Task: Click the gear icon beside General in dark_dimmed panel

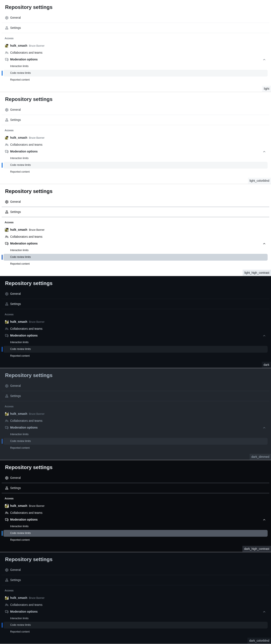Action: (x=7, y=386)
